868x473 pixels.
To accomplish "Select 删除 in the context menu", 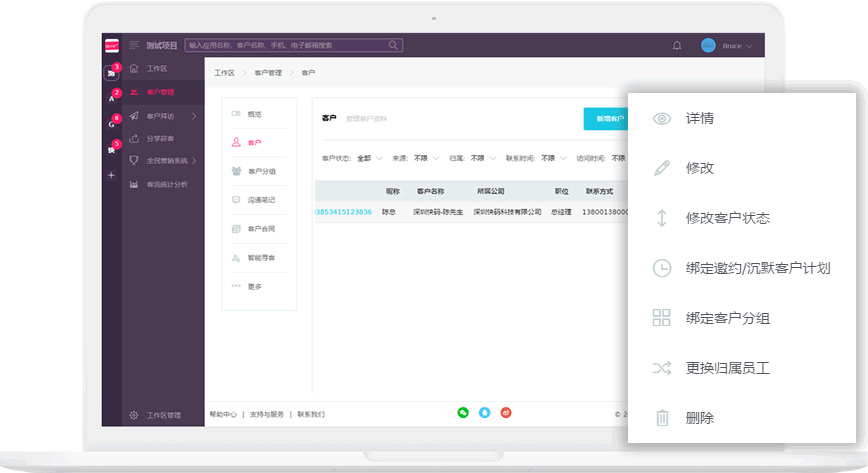I will [699, 418].
